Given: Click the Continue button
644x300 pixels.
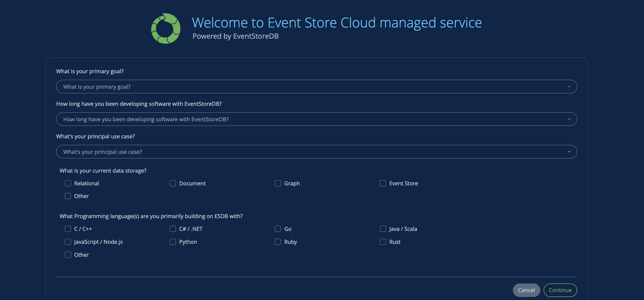Looking at the screenshot, I should (x=560, y=290).
